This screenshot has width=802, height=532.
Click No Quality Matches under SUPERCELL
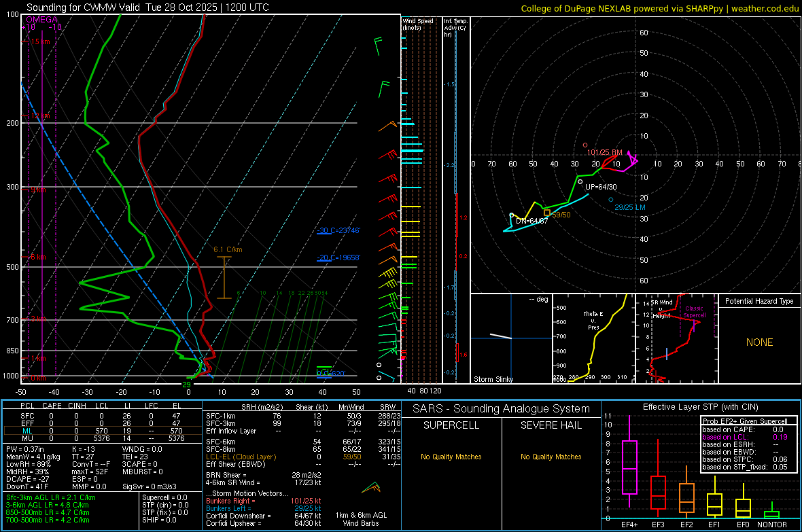[x=451, y=457]
